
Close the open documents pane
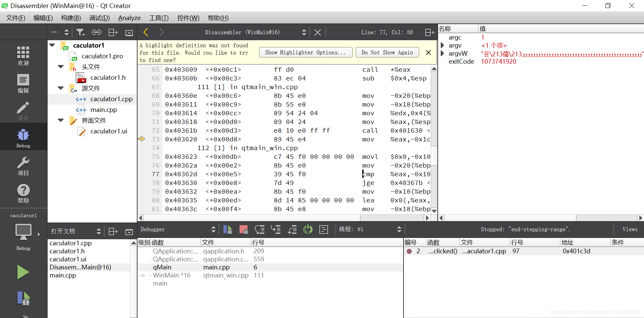point(129,232)
